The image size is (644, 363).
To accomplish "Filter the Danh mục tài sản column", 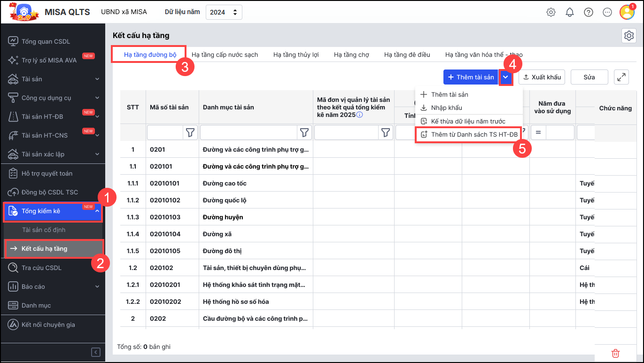I will pos(304,133).
